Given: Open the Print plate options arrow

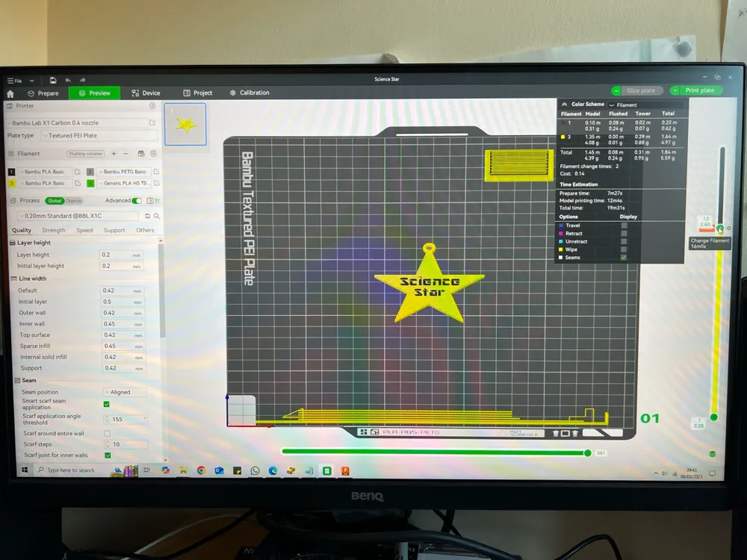Looking at the screenshot, I should (675, 90).
